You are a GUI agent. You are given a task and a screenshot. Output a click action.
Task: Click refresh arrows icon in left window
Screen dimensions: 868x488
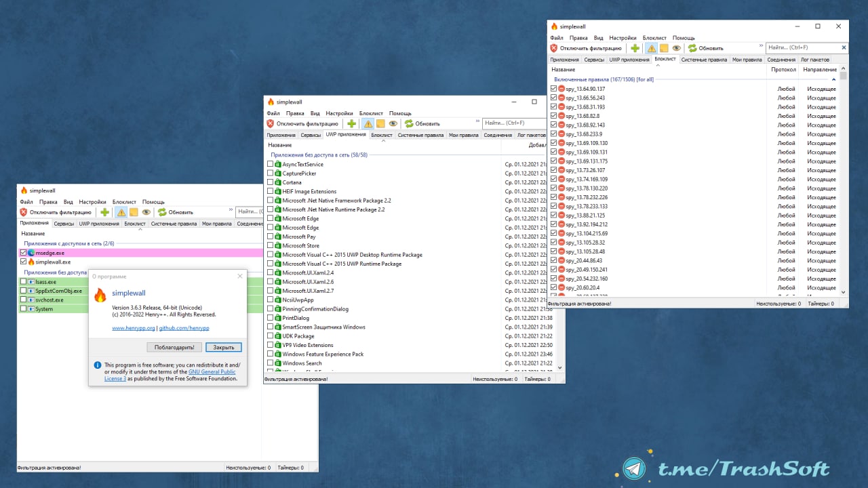click(162, 212)
